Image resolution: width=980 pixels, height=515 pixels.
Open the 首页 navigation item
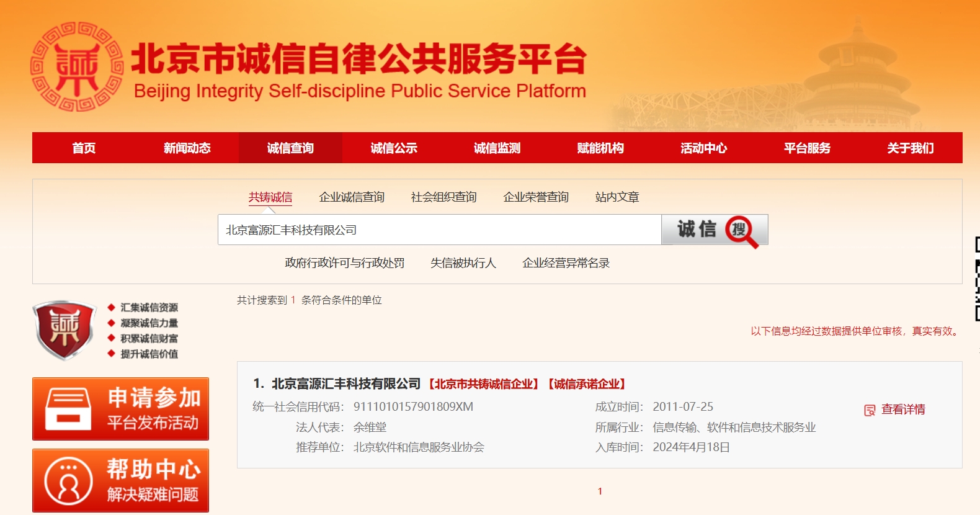pyautogui.click(x=84, y=148)
